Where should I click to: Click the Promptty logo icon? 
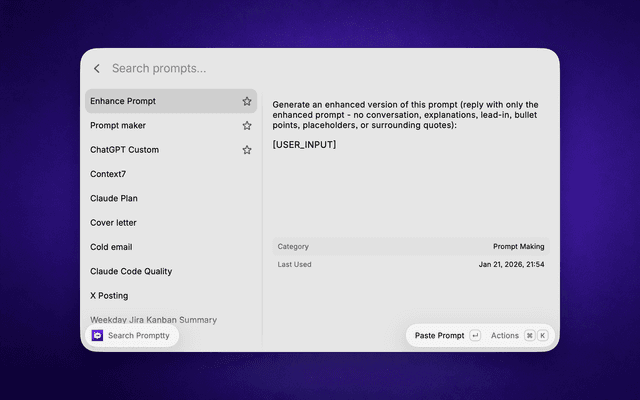97,336
